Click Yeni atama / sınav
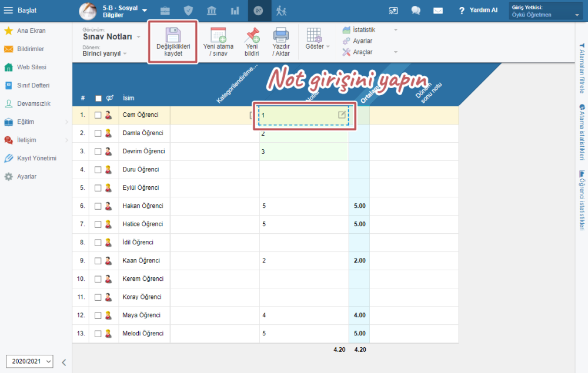The width and height of the screenshot is (588, 373). point(218,42)
